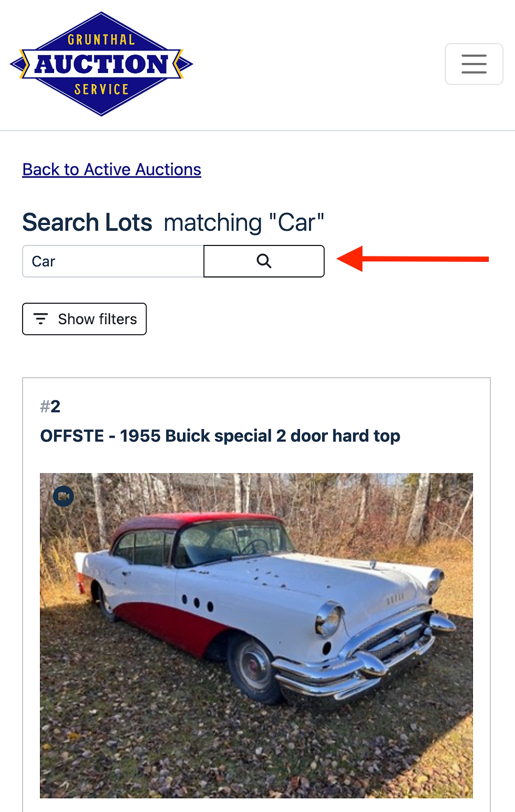
Task: Open the hamburger navigation menu
Action: [474, 64]
